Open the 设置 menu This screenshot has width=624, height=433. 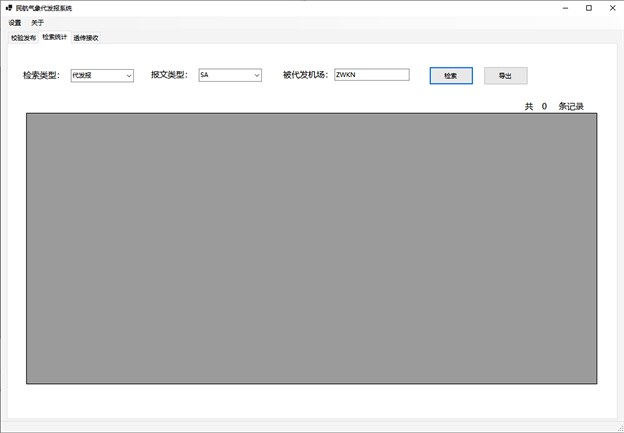coord(14,22)
